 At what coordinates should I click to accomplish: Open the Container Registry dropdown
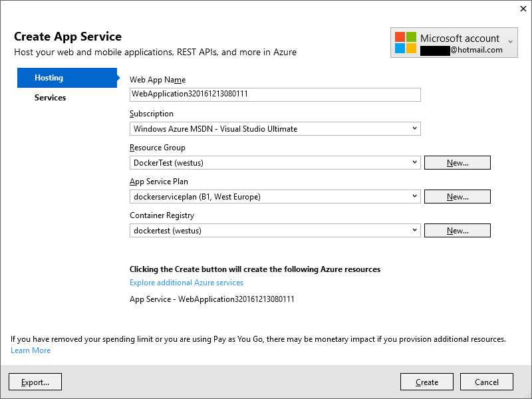(416, 229)
